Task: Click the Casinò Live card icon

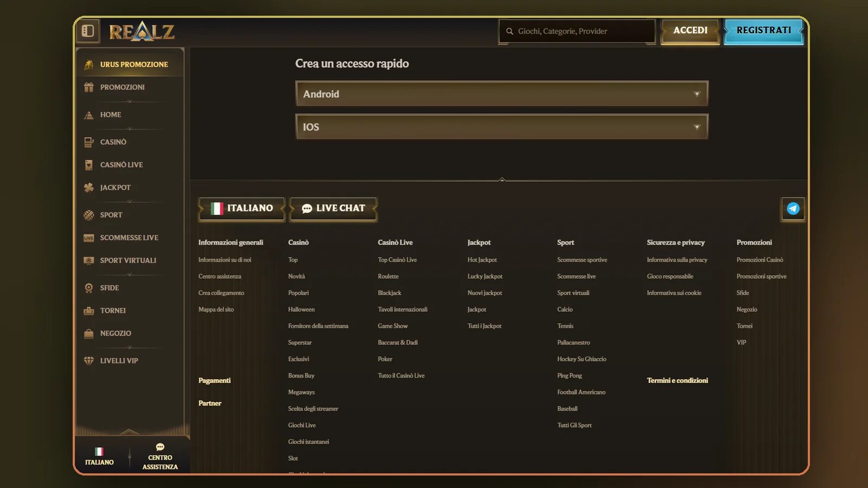Action: pos(89,165)
